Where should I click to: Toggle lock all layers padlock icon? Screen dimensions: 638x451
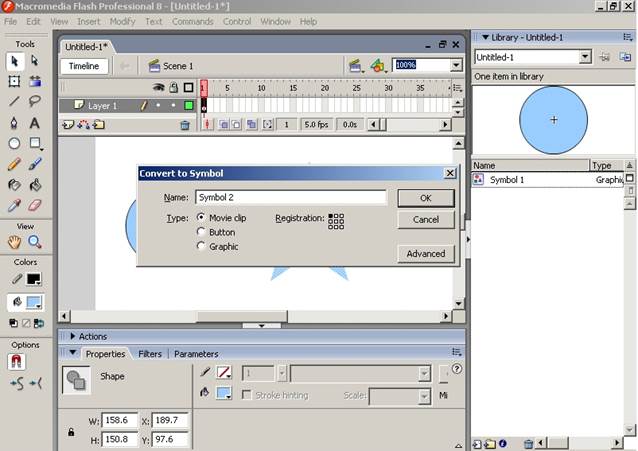tap(174, 87)
